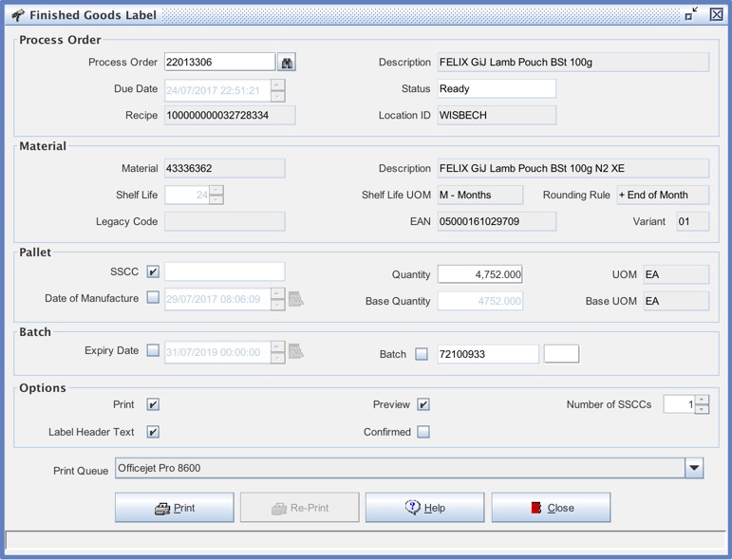Viewport: 732px width, 560px height.
Task: Open the calendar icon next to Expiry Date
Action: (295, 352)
